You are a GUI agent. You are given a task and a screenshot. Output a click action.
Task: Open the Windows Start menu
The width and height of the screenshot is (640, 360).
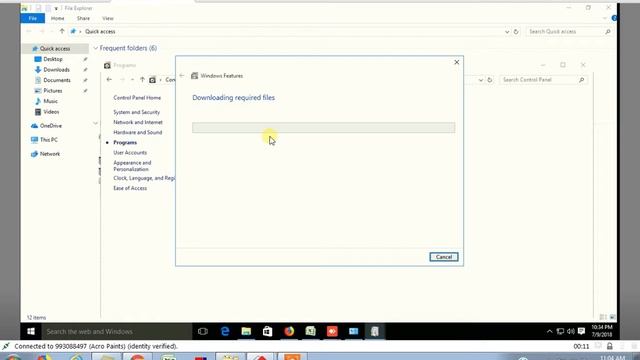pos(31,331)
